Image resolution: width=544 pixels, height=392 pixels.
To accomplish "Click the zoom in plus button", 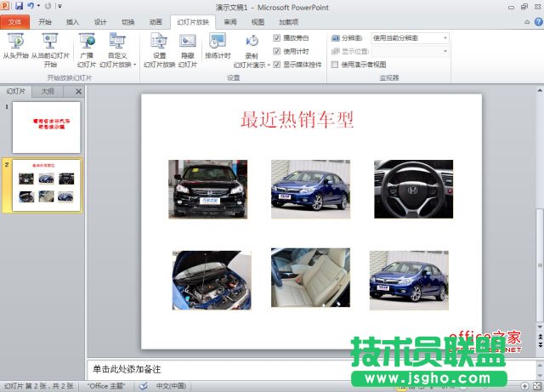I will 524,386.
